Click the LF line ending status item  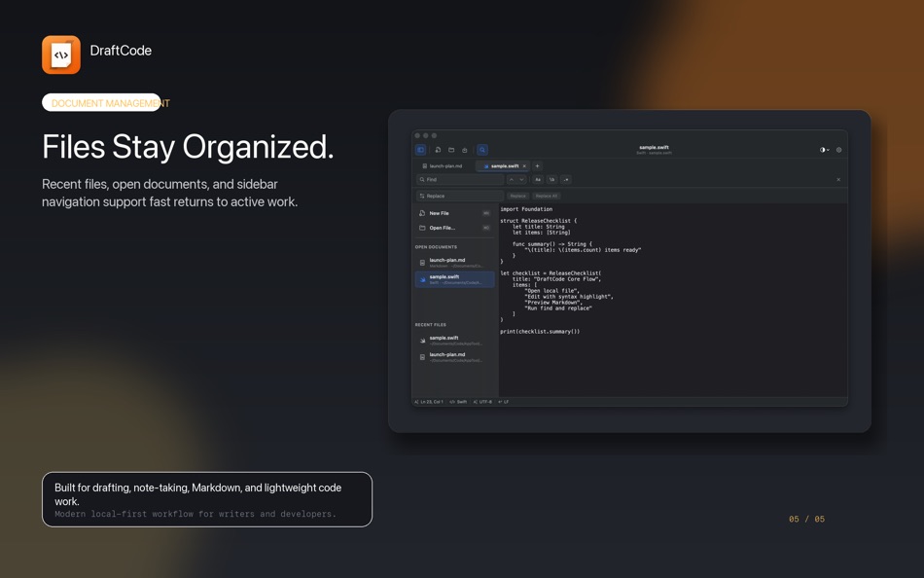click(504, 402)
